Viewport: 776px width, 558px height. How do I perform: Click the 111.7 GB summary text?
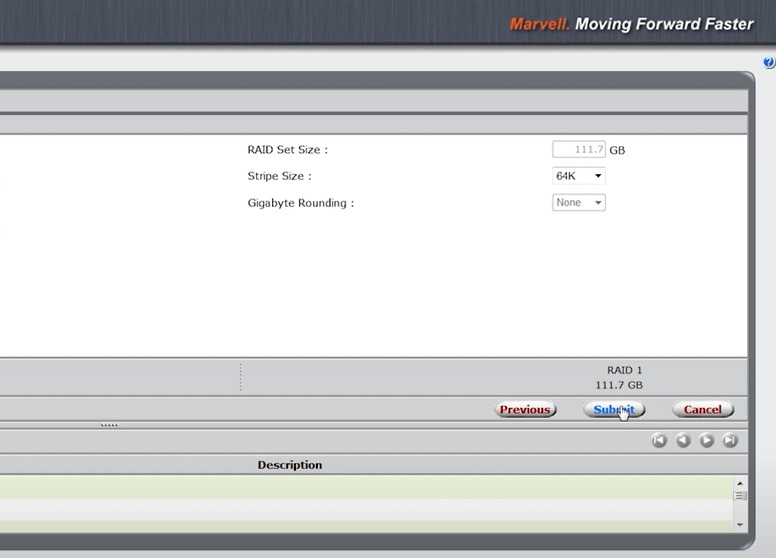point(619,385)
